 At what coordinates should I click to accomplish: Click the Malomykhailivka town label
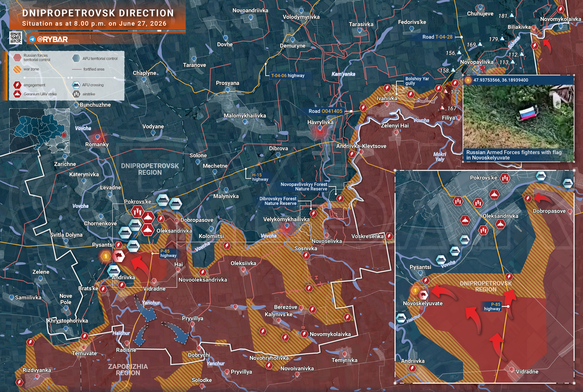click(245, 116)
